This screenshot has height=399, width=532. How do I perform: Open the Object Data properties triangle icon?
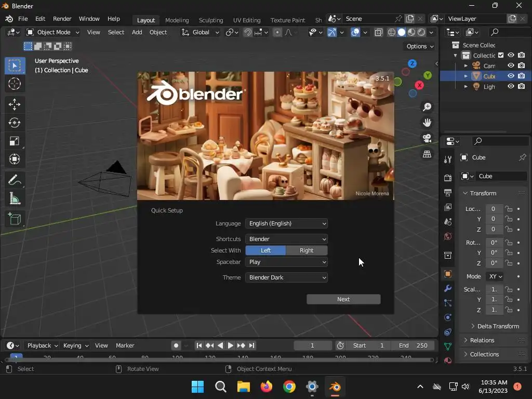(x=448, y=347)
